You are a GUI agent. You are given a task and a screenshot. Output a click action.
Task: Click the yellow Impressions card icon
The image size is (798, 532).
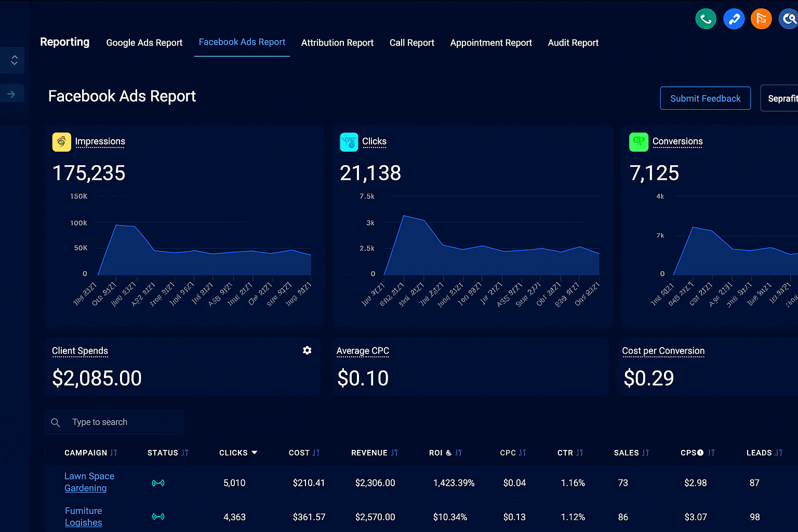(x=61, y=142)
